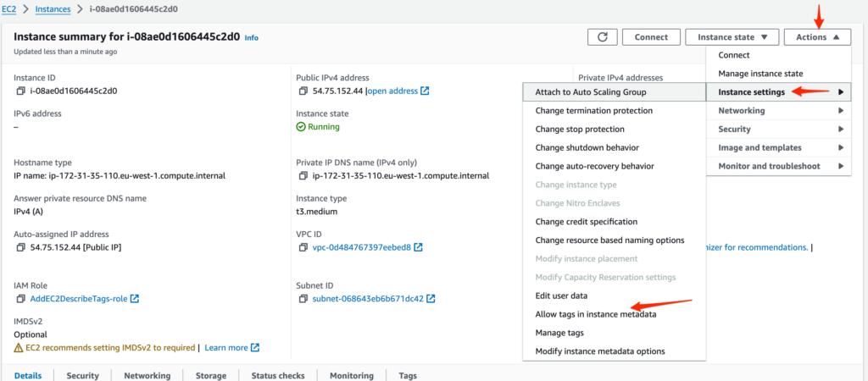Click the Learn more link
The height and width of the screenshot is (381, 868).
226,348
